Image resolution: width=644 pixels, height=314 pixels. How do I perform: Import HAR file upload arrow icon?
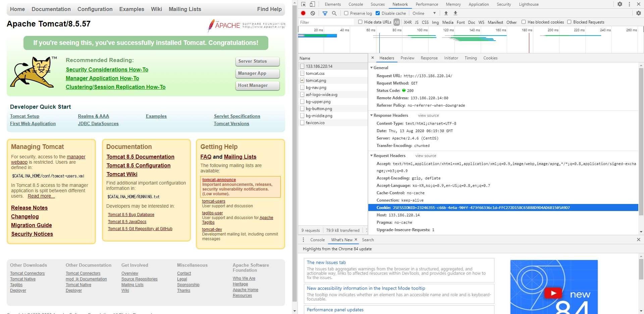click(x=446, y=13)
